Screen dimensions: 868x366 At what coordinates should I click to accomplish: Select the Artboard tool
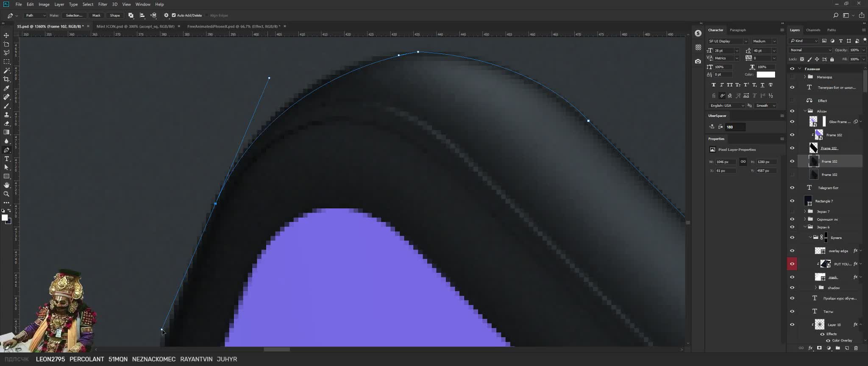(x=6, y=44)
